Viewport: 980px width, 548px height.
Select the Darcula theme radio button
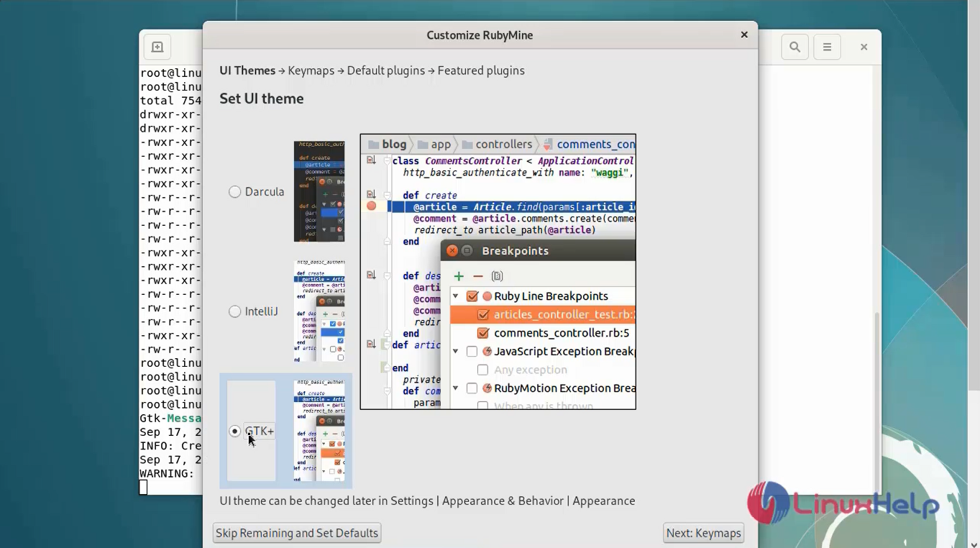235,192
